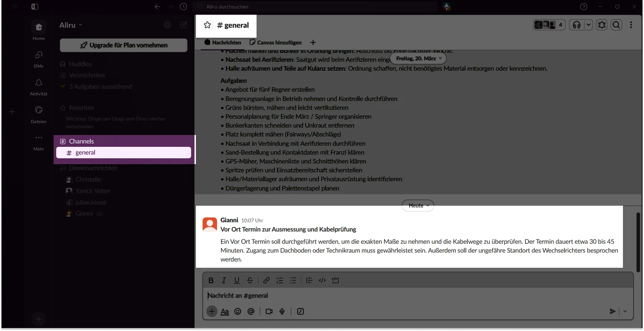Open Aktivität notifications view
The height and width of the screenshot is (331, 644).
pyautogui.click(x=38, y=87)
